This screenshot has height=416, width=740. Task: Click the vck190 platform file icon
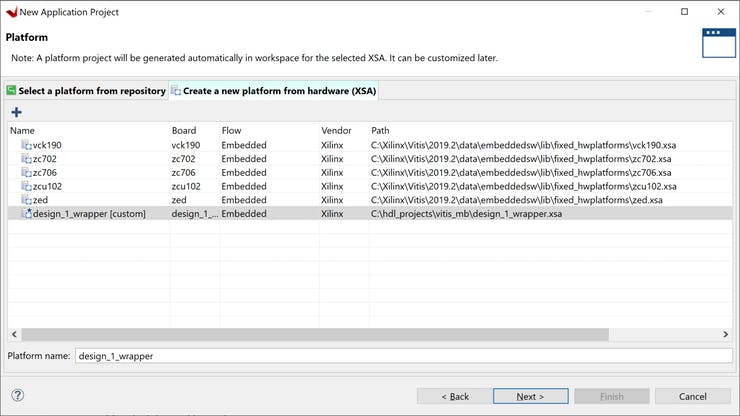[27, 145]
